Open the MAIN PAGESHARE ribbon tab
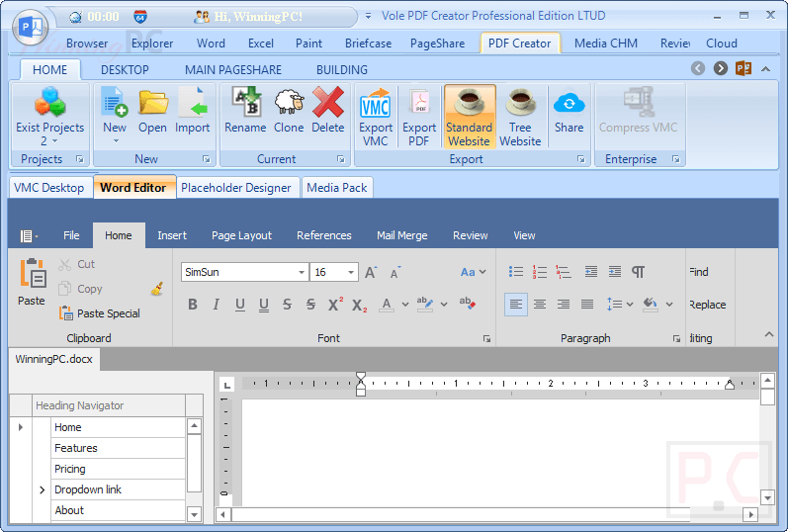 pos(233,70)
